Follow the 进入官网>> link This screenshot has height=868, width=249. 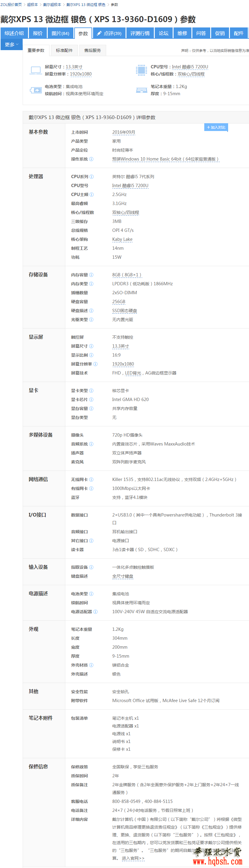point(133,858)
